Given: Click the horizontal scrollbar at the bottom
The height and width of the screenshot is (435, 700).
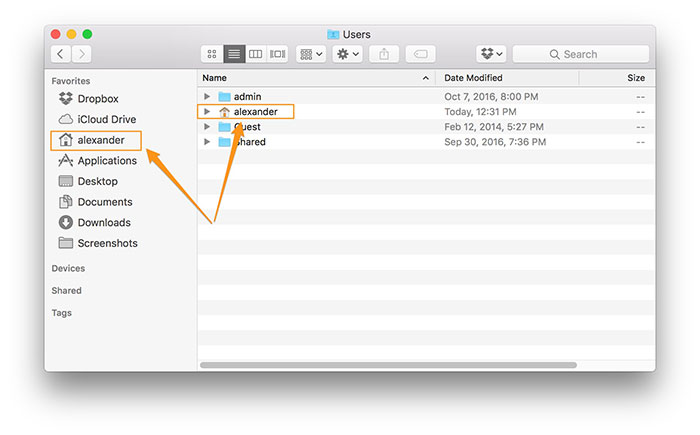Looking at the screenshot, I should point(388,365).
